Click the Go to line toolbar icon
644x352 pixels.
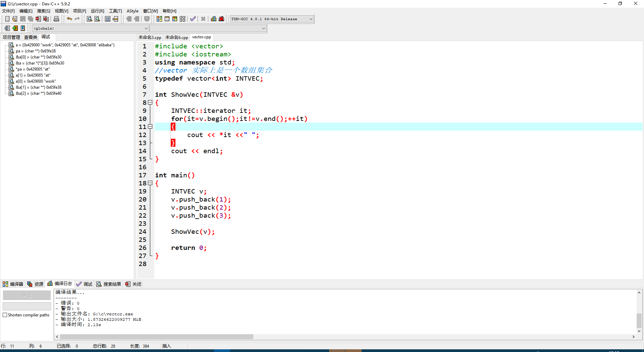[115, 19]
